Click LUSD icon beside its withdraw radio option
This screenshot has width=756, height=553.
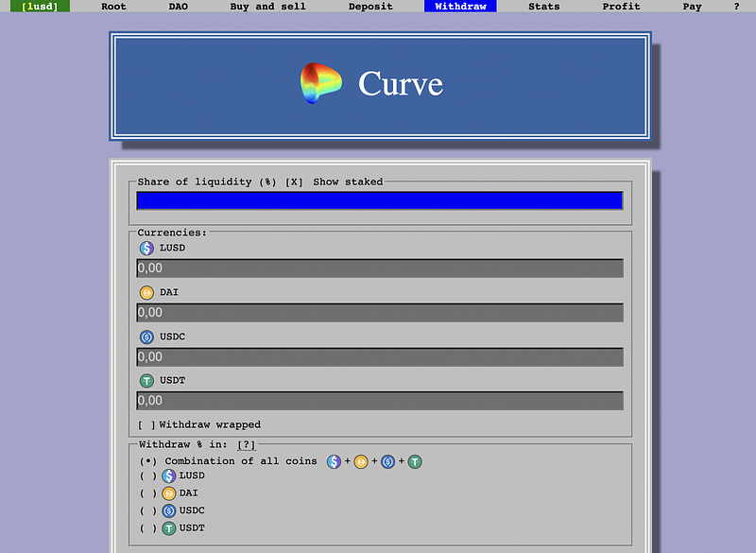tap(169, 475)
